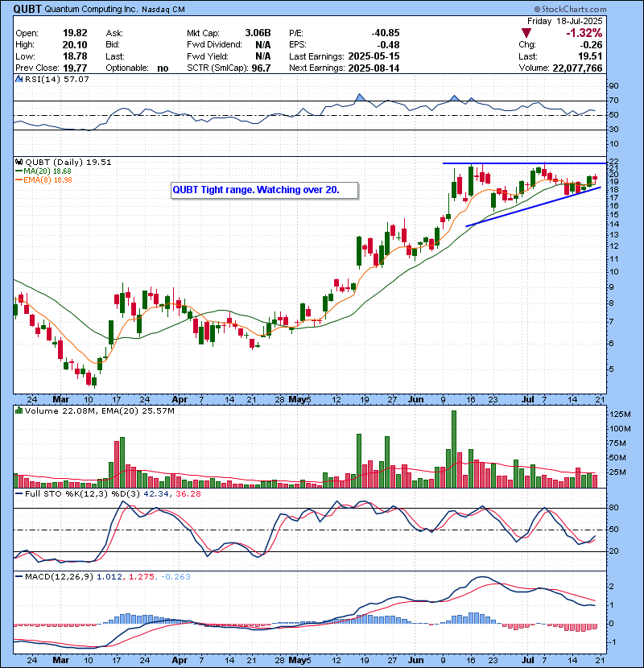
Task: Click the QUBT ticker symbol in the title
Action: pos(27,9)
